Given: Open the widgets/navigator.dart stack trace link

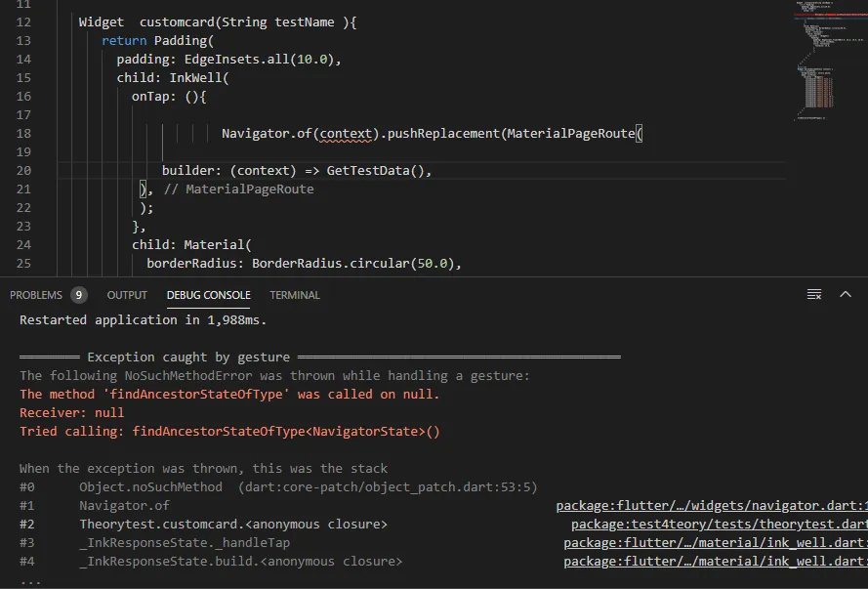Looking at the screenshot, I should 712,505.
